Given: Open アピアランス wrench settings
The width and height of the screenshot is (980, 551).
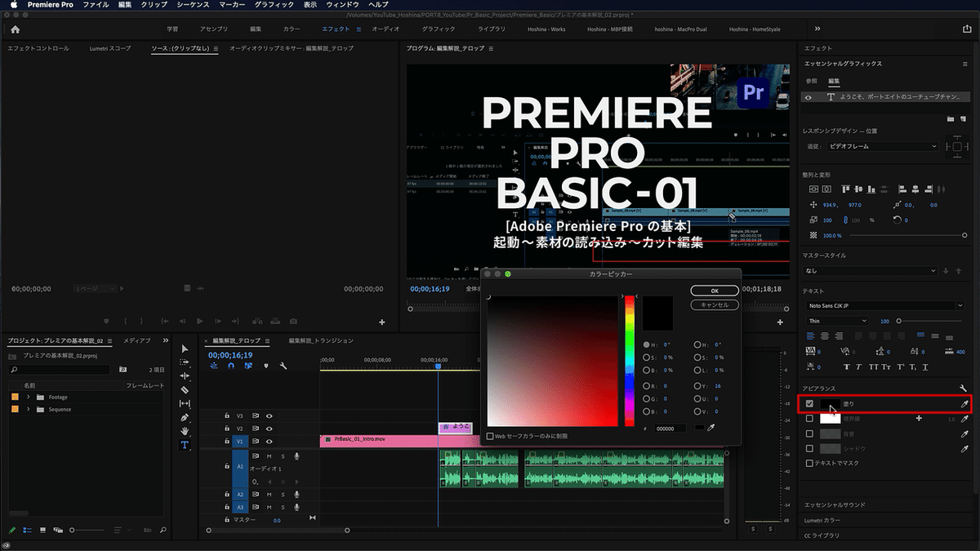Looking at the screenshot, I should point(964,388).
